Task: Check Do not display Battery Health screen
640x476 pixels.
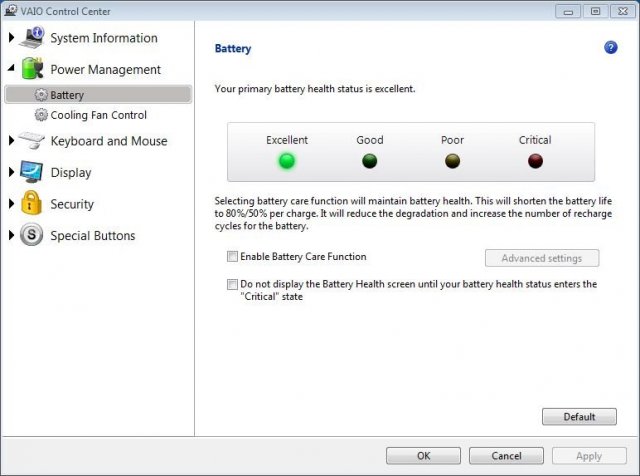Action: point(232,284)
